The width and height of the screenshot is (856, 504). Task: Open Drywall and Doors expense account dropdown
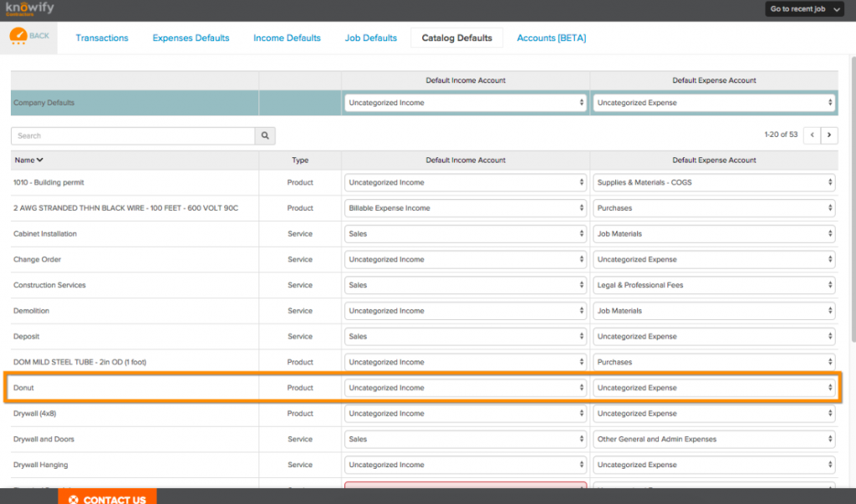click(713, 439)
